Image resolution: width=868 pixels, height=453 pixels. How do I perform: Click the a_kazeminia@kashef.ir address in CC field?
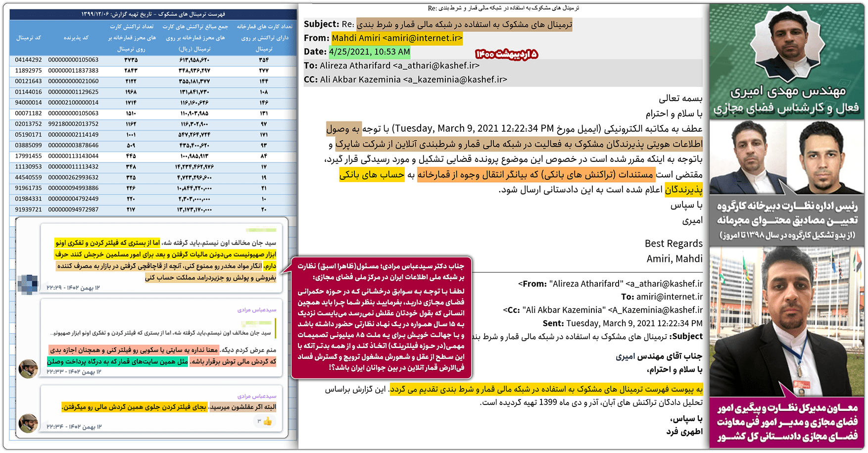[454, 79]
